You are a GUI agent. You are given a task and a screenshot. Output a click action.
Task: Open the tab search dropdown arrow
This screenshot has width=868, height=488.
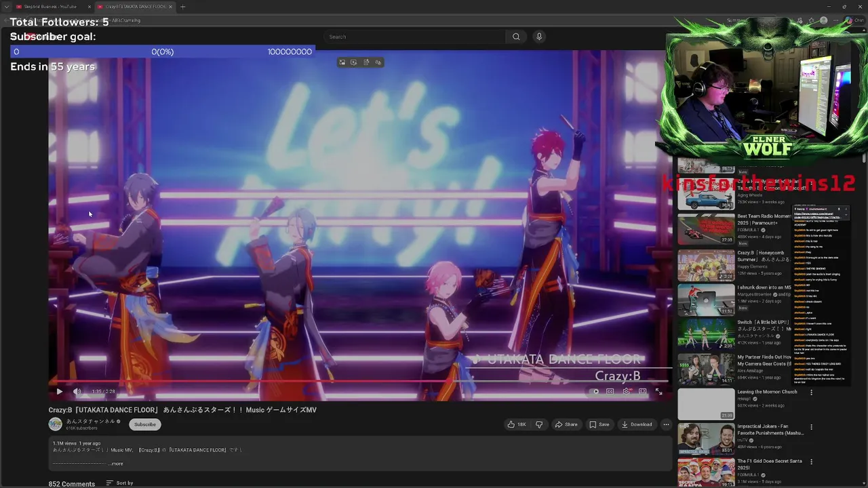tap(5, 7)
